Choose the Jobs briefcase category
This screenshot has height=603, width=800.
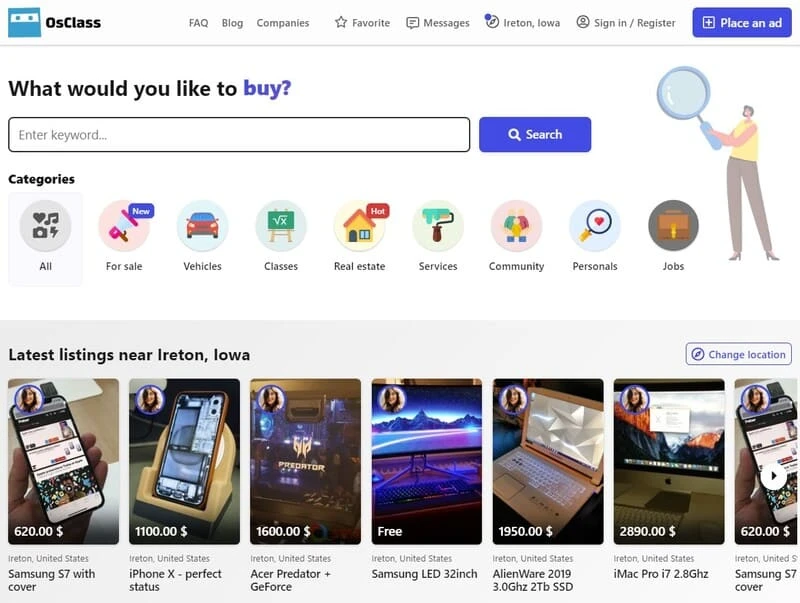(x=673, y=225)
